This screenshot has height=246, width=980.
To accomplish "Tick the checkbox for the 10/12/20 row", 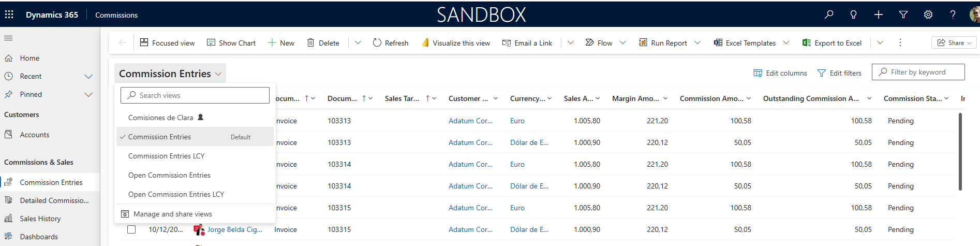I will pos(131,229).
